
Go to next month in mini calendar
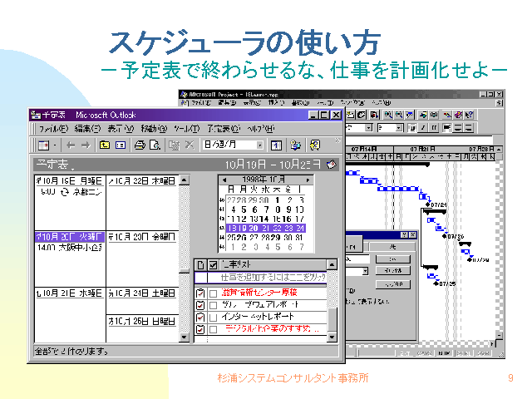pos(308,180)
